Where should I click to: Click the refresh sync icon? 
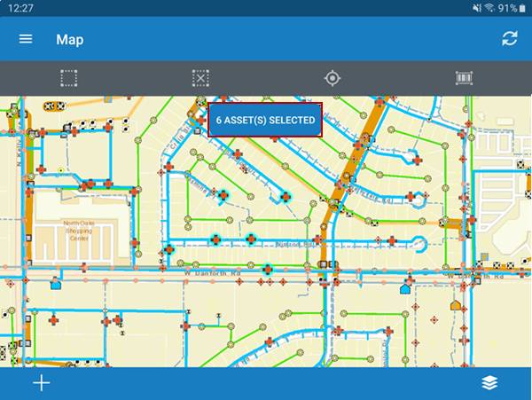509,39
